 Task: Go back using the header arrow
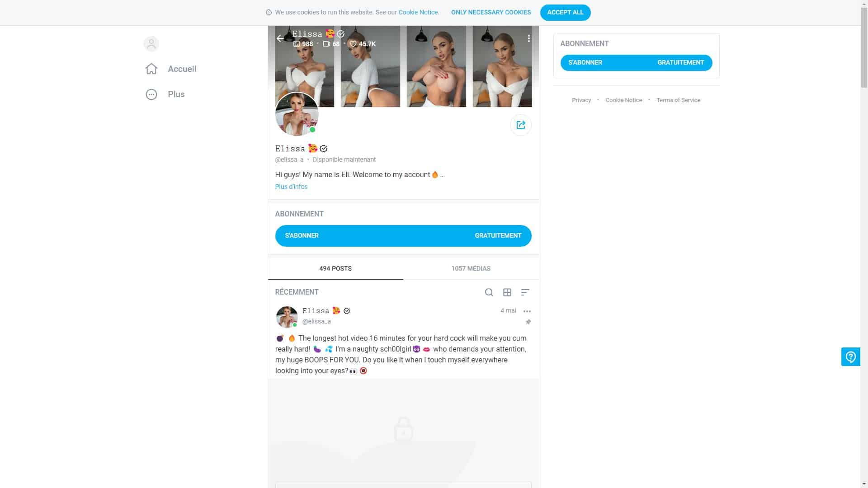pos(280,38)
